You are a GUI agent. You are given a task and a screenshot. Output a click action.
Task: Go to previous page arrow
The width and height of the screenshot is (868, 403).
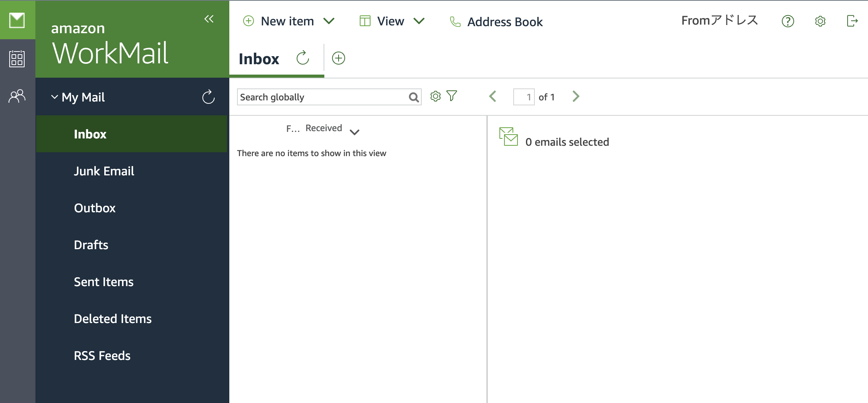(x=492, y=96)
